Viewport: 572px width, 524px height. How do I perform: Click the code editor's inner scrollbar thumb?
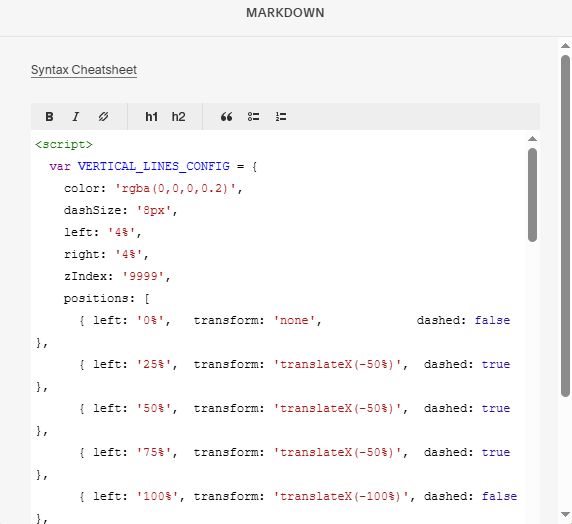532,195
